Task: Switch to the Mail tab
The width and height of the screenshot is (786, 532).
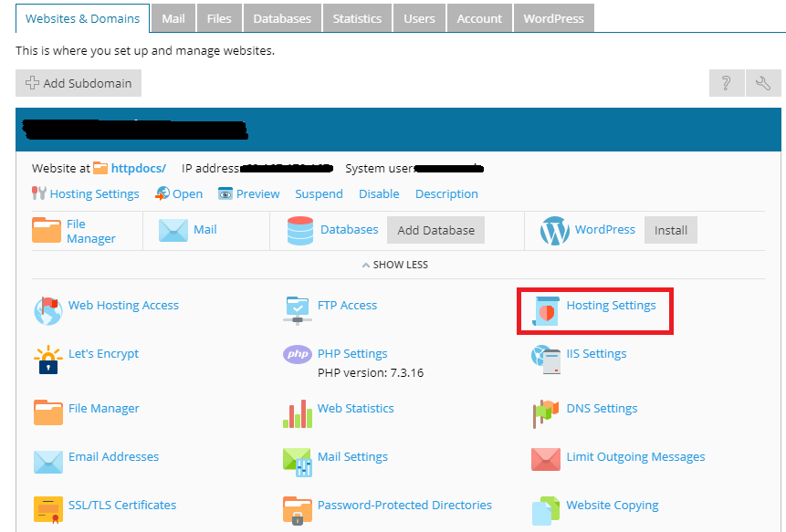Action: 173,18
